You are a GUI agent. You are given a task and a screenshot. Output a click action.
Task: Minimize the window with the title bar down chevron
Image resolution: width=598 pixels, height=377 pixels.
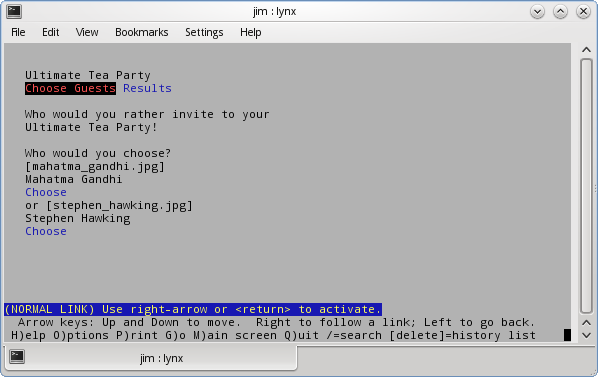[x=537, y=12]
